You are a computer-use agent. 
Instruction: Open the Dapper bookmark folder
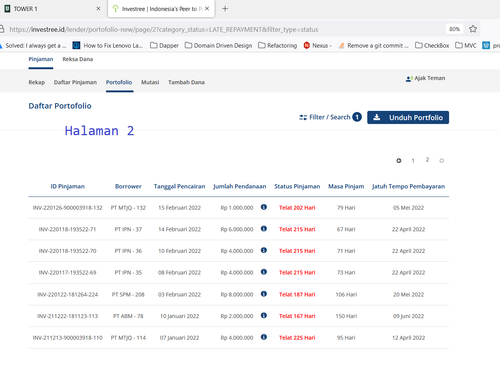[x=164, y=45]
